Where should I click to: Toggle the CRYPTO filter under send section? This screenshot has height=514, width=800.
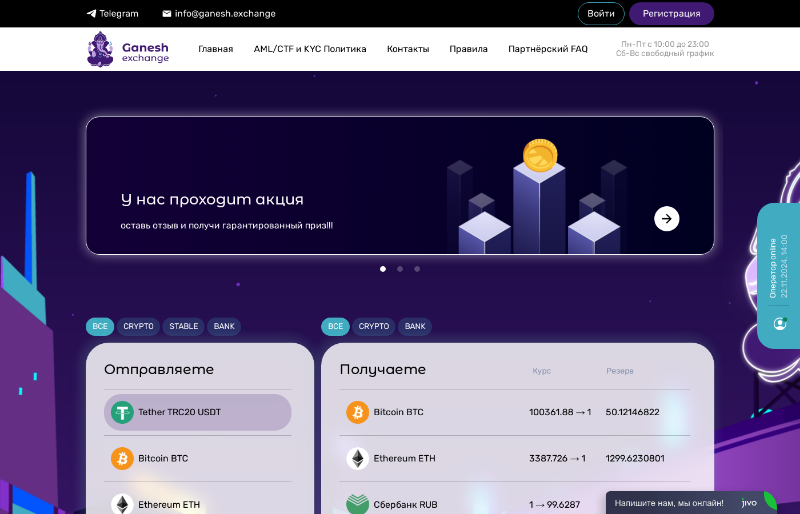tap(138, 326)
